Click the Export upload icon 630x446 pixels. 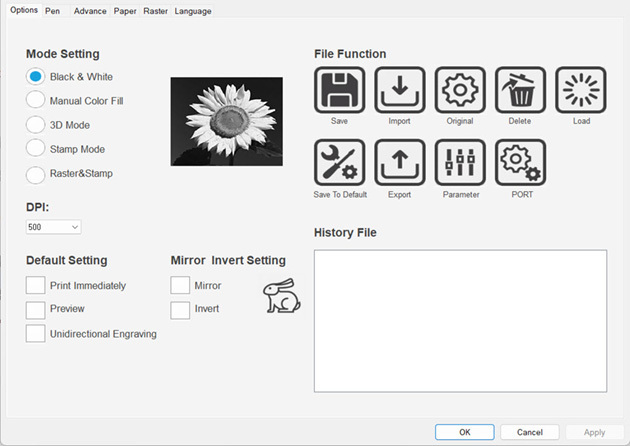coord(400,162)
